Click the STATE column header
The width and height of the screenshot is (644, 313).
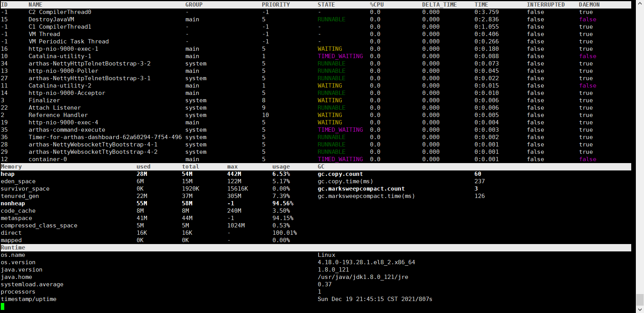coord(326,5)
